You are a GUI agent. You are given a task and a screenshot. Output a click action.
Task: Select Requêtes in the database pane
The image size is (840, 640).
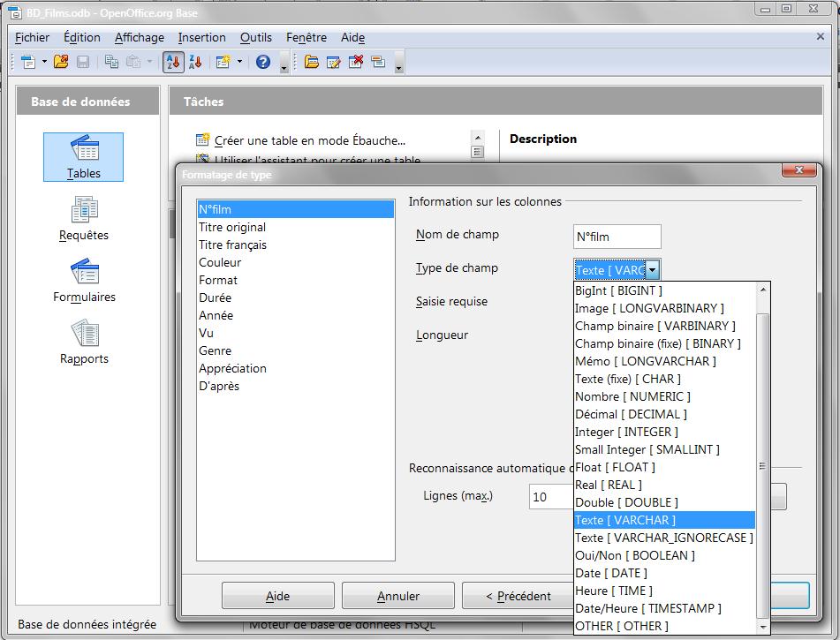click(x=84, y=219)
